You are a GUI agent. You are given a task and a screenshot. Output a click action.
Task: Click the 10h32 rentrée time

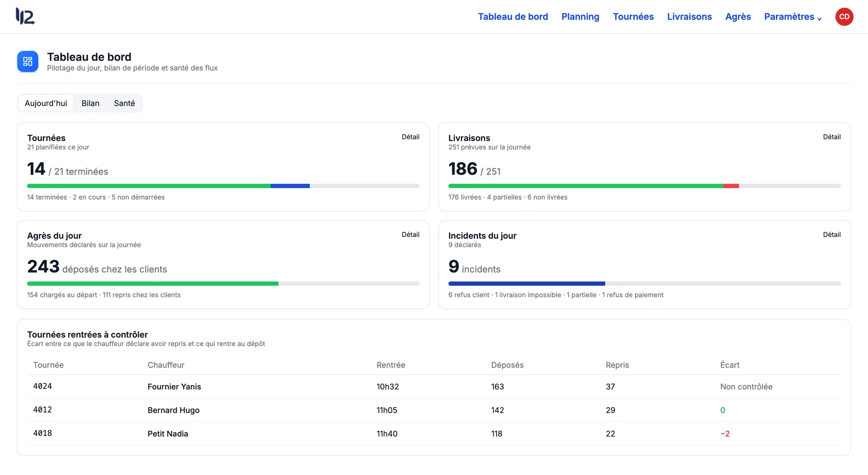click(388, 386)
